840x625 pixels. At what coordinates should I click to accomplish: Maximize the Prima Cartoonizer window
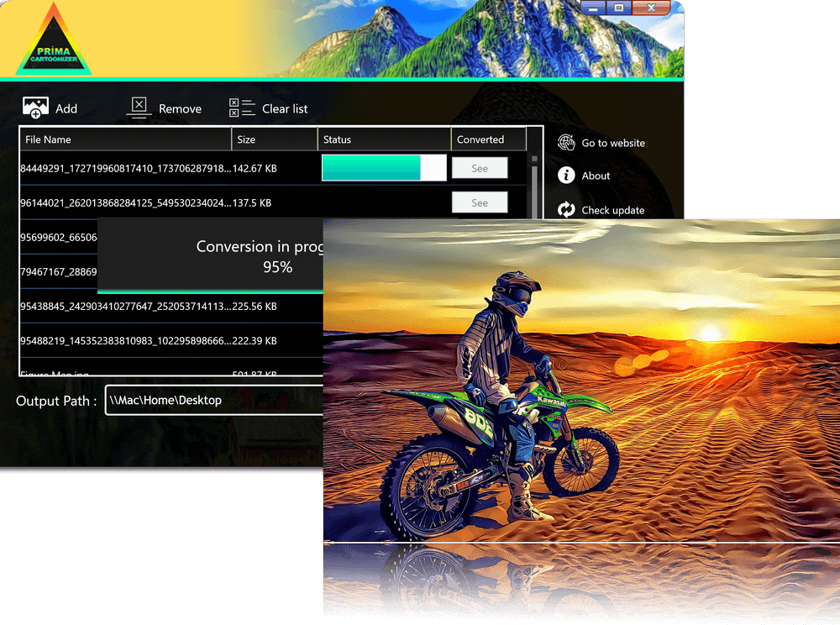click(619, 8)
